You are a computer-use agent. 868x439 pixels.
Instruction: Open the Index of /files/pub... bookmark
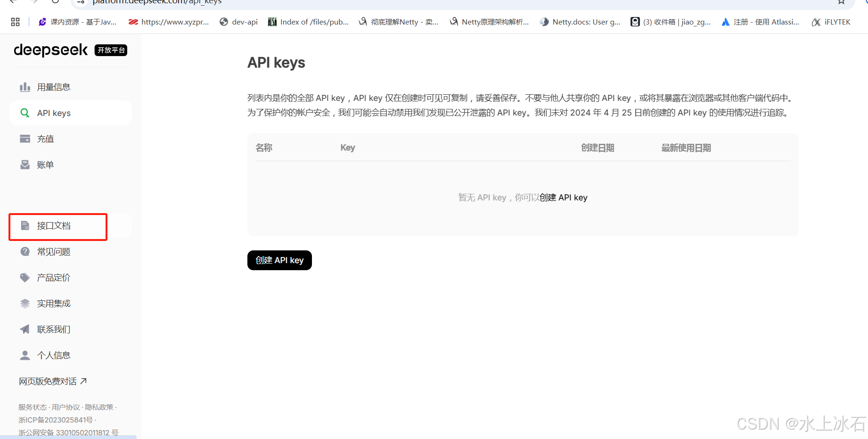[x=308, y=22]
